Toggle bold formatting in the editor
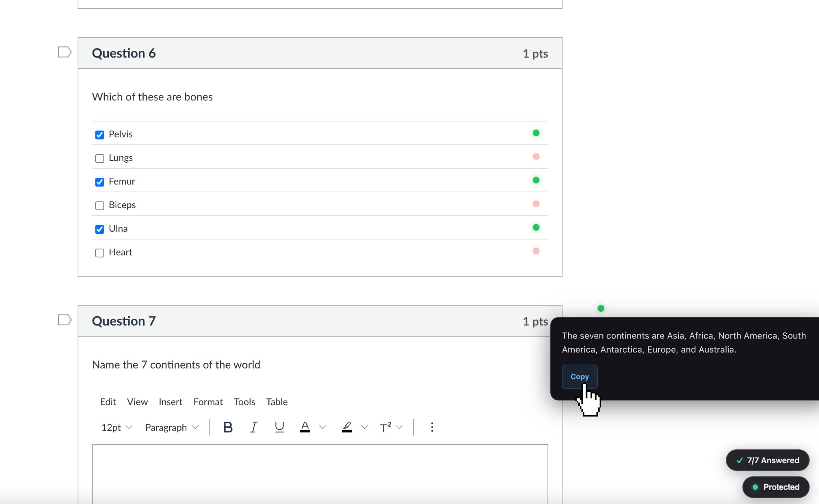The image size is (819, 504). [227, 427]
